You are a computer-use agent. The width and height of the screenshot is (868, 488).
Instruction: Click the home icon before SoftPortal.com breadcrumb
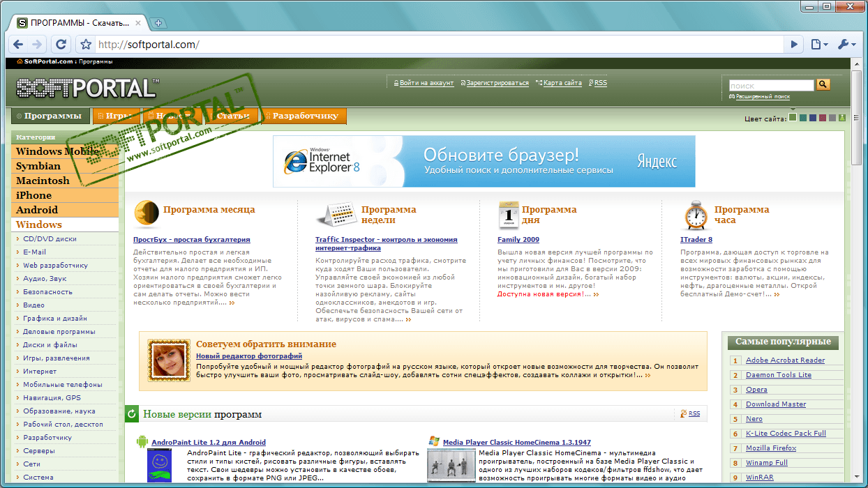(20, 61)
